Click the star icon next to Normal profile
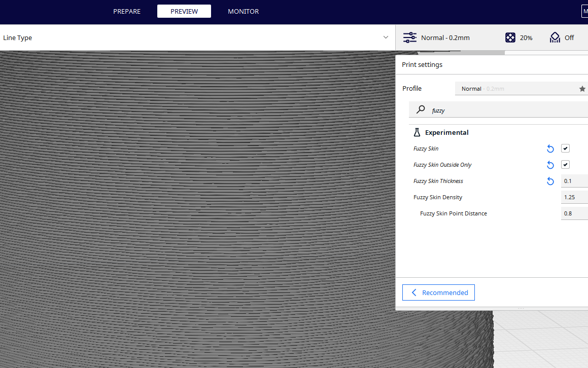Screen dimensions: 588x368 (x=582, y=88)
